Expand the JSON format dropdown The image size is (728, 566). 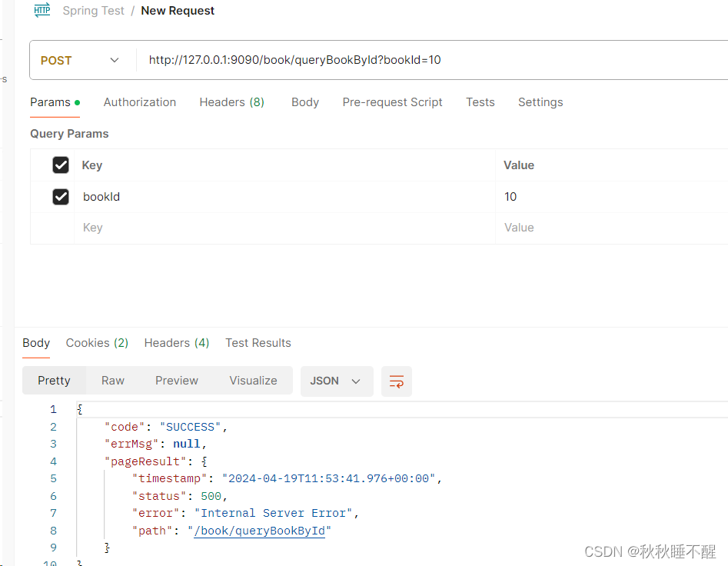[337, 381]
